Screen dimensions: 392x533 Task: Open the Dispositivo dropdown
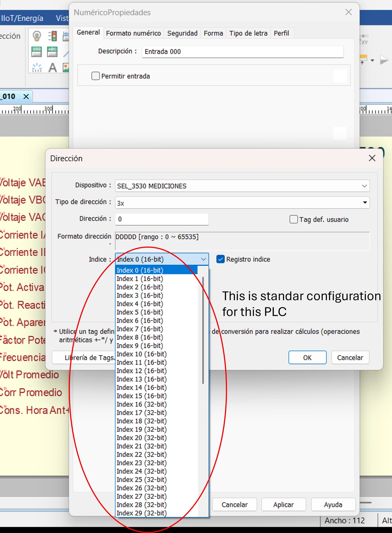(x=364, y=186)
